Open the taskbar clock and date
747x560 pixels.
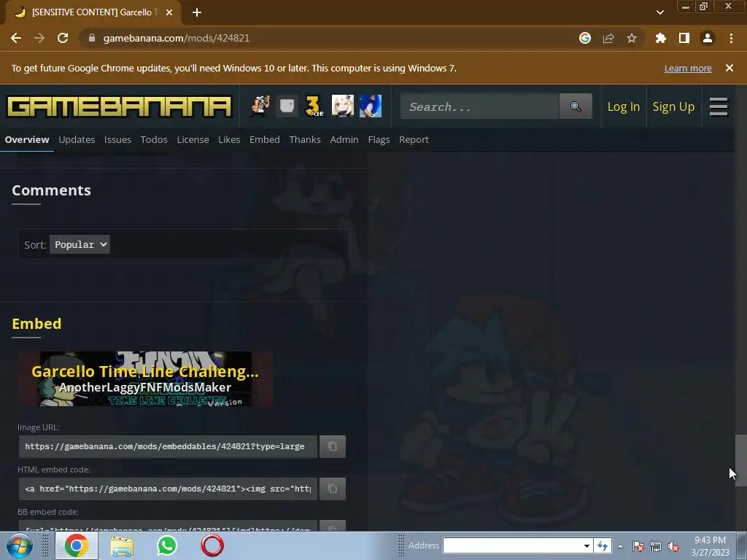coord(710,546)
